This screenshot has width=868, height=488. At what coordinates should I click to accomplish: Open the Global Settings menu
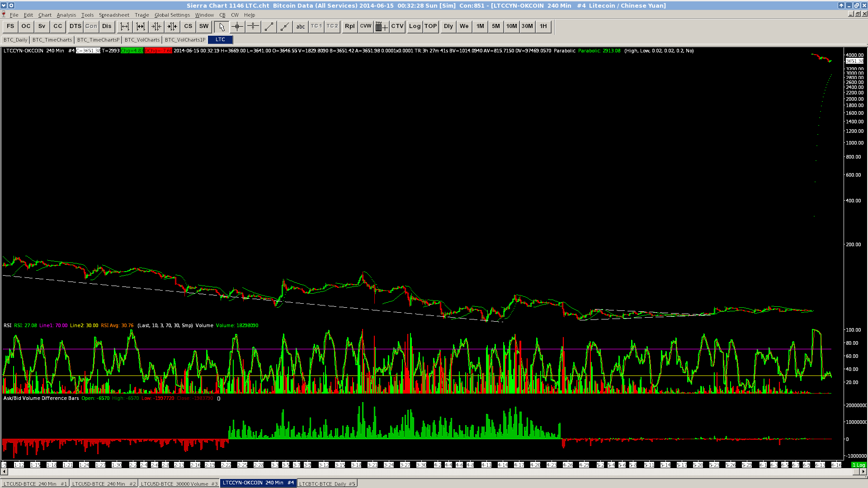point(172,15)
